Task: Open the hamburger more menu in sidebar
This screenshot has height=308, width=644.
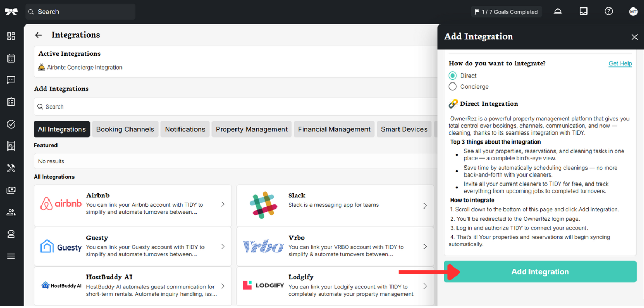Action: [11, 256]
